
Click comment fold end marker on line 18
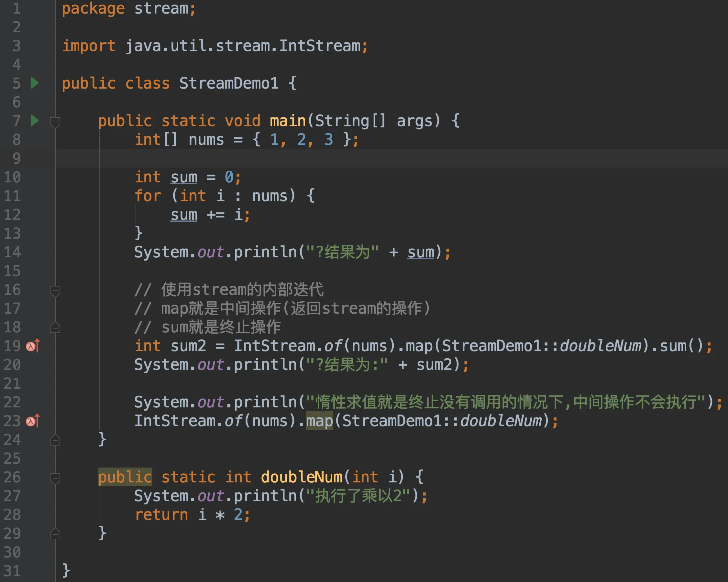55,328
